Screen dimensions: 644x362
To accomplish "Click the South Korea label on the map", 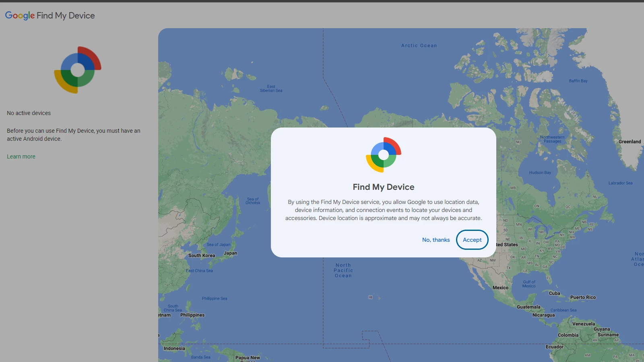I will click(x=202, y=255).
